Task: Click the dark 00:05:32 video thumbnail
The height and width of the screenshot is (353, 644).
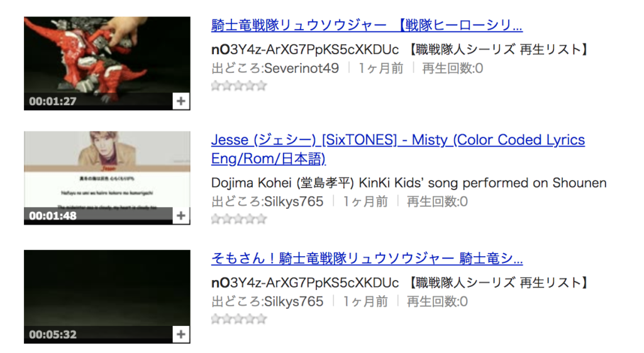Action: pyautogui.click(x=107, y=297)
